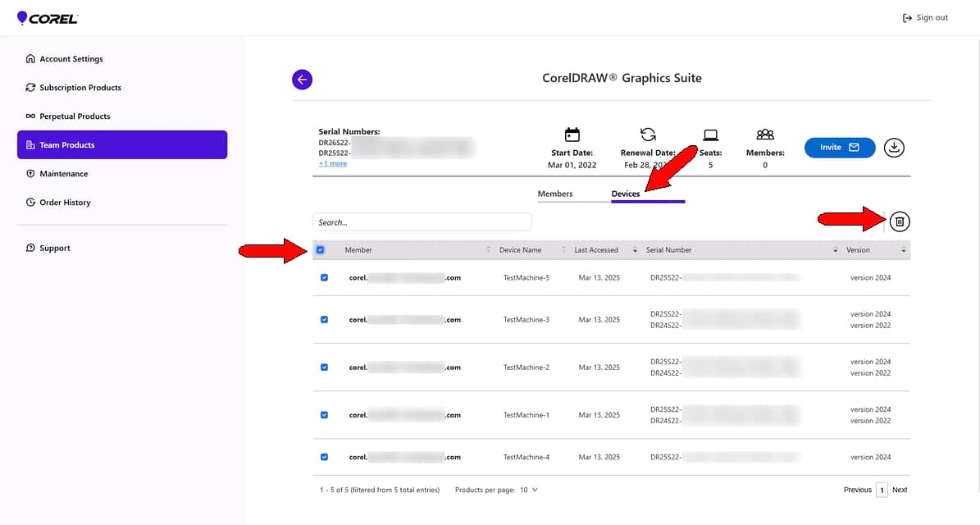Click inside the device search field
Image resolution: width=980 pixels, height=525 pixels.
(x=422, y=221)
